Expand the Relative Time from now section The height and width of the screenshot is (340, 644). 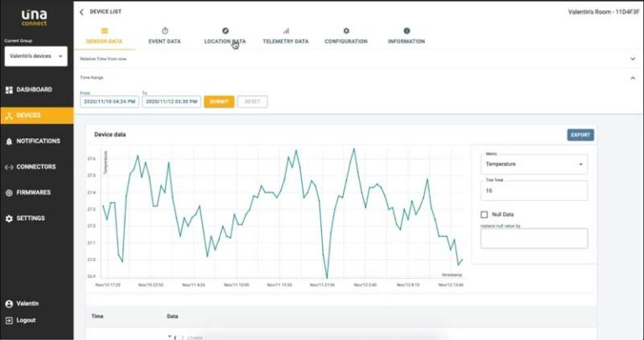coord(632,59)
